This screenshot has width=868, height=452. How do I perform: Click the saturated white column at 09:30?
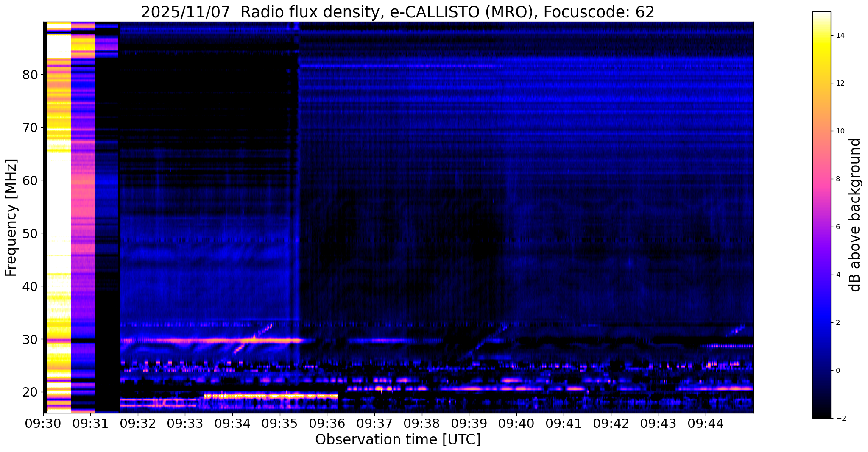59,217
